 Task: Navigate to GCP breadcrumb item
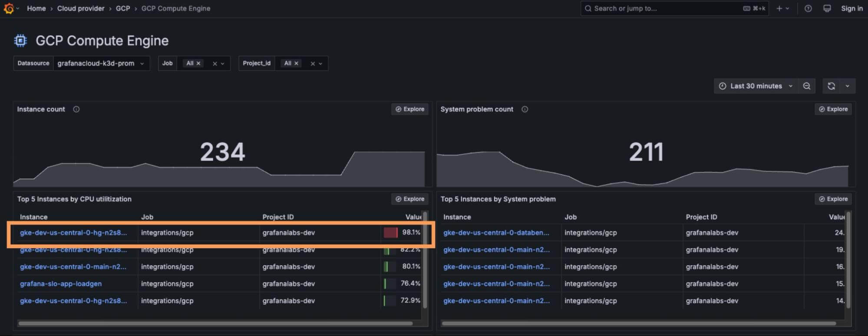coord(123,8)
